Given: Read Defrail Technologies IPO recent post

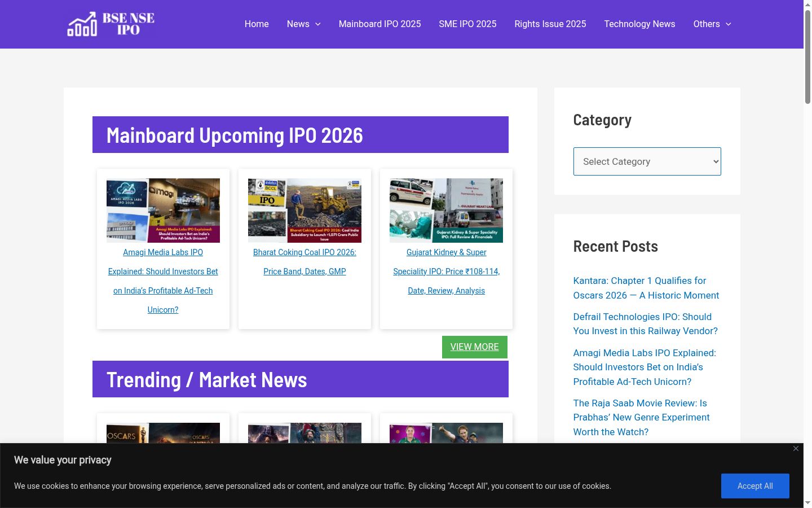Looking at the screenshot, I should pos(646,324).
